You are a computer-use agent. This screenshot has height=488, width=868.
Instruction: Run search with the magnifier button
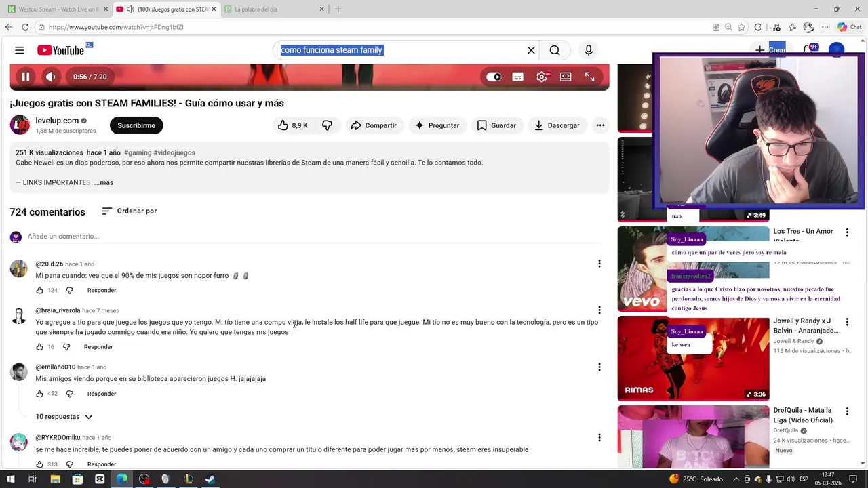click(555, 50)
